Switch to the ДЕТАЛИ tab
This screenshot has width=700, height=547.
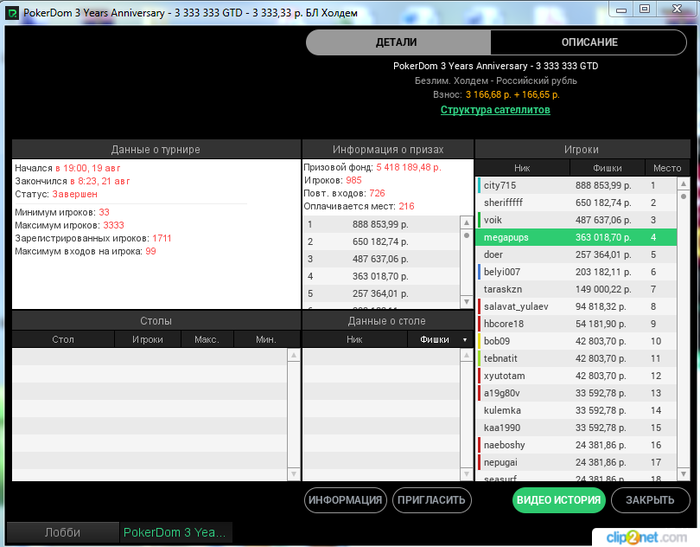pos(398,42)
